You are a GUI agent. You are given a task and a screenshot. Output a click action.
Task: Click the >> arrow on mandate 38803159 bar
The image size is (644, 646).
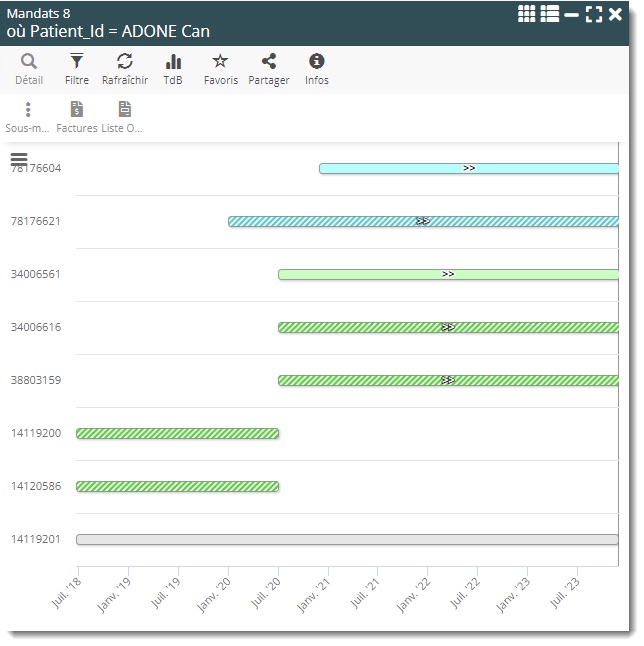448,380
